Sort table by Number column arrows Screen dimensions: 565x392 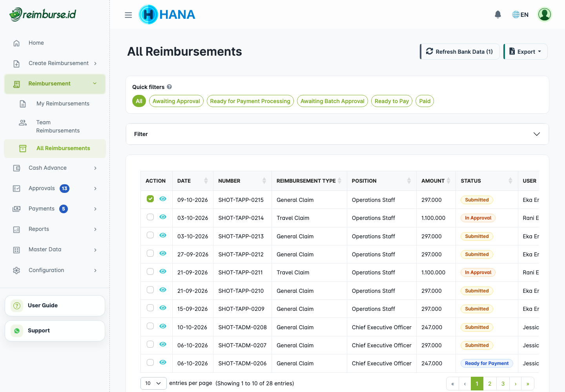point(264,181)
